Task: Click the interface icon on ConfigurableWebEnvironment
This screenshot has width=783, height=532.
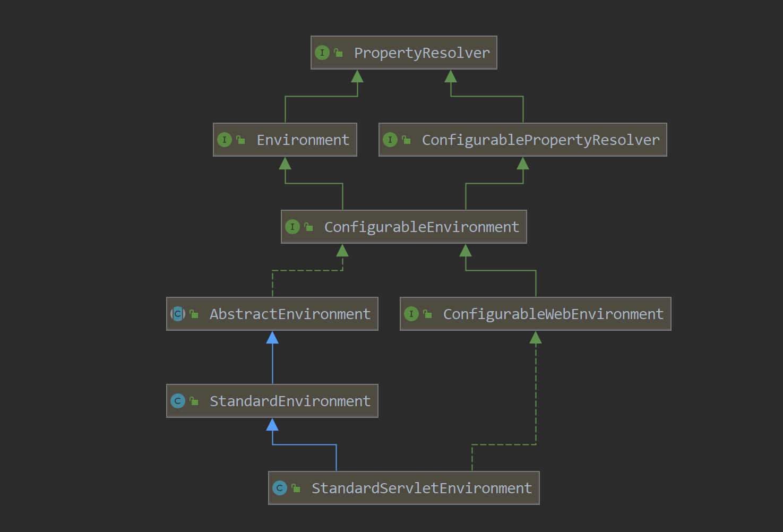Action: click(x=411, y=314)
